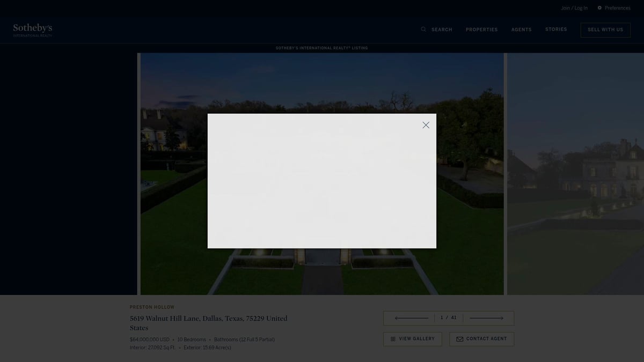Follow the Preston Hollow neighborhood link

152,307
